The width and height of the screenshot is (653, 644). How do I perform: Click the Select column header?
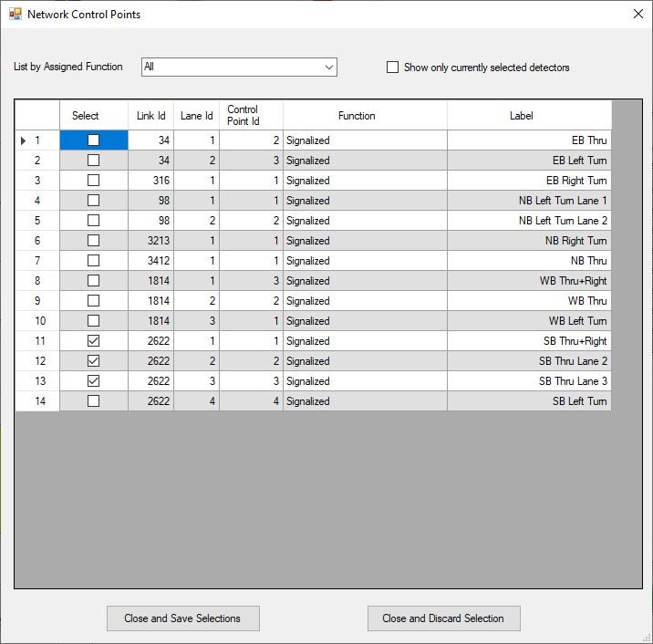94,115
